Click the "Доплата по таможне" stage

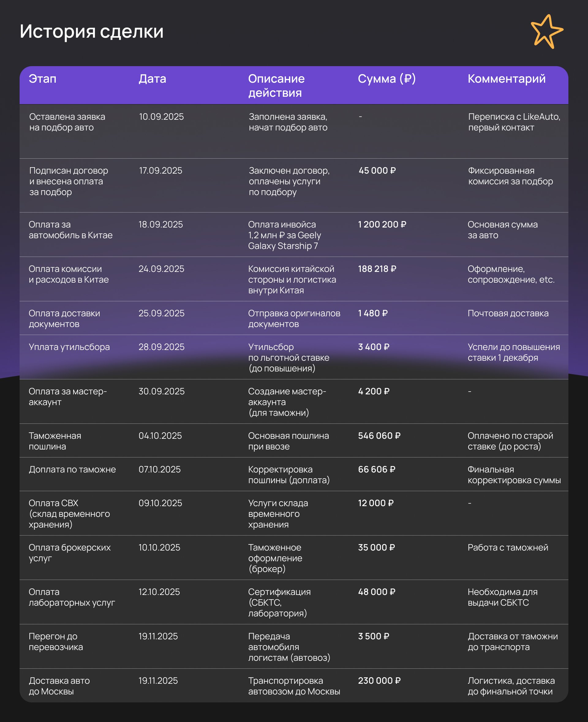72,469
